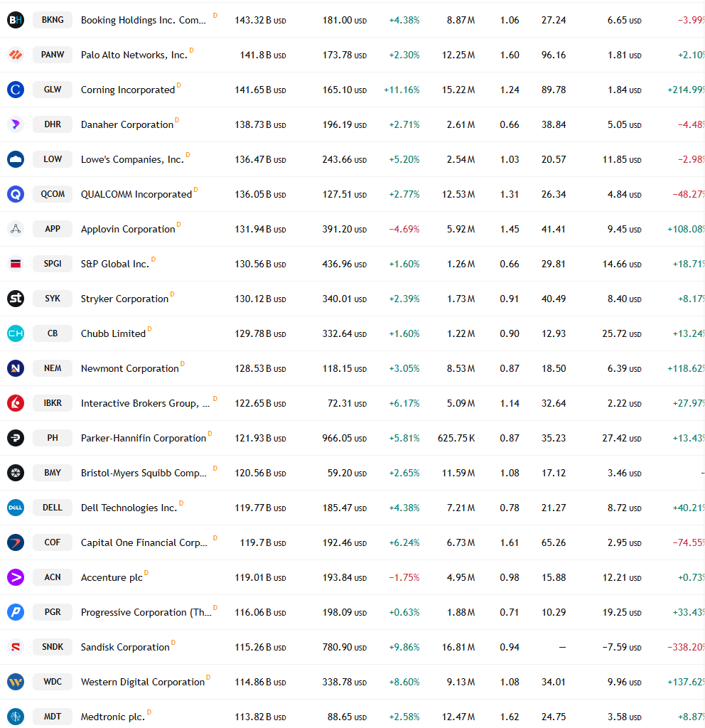Viewport: 705px width, 728px height.
Task: Open Lowe's Companies, Inc. link
Action: click(x=132, y=159)
